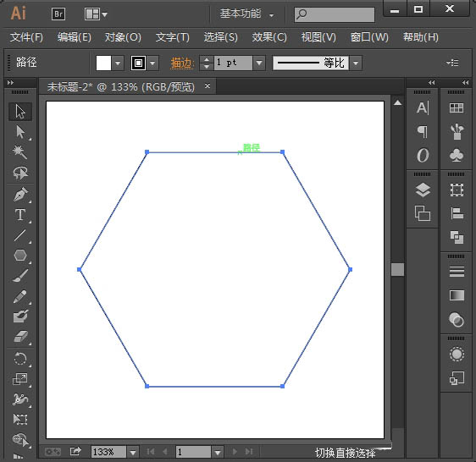Click the vertical scrollbar thumb

398,269
